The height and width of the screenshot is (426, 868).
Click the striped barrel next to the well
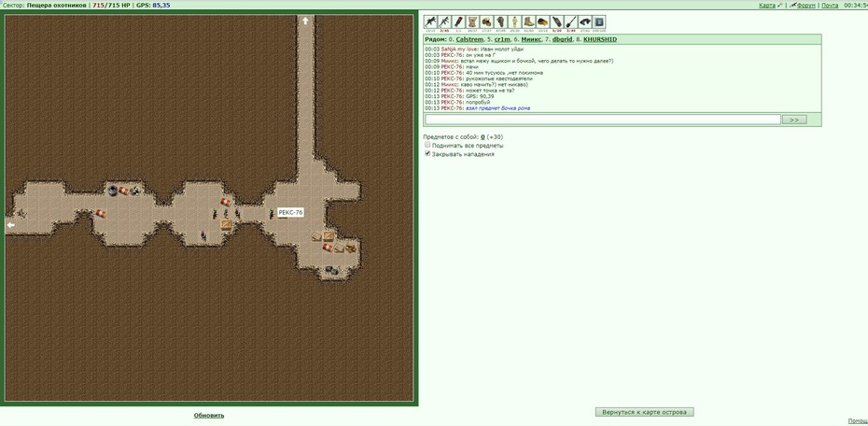[x=124, y=191]
